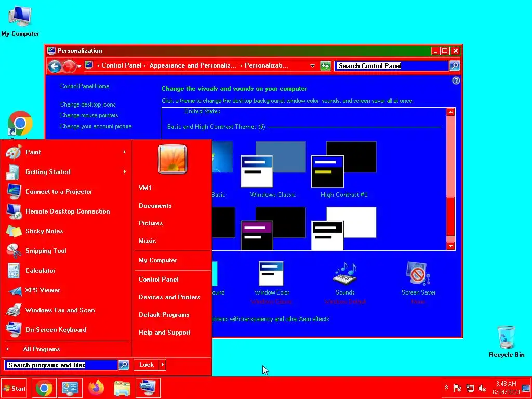Click the Control Panel search magnifier button

click(x=455, y=65)
